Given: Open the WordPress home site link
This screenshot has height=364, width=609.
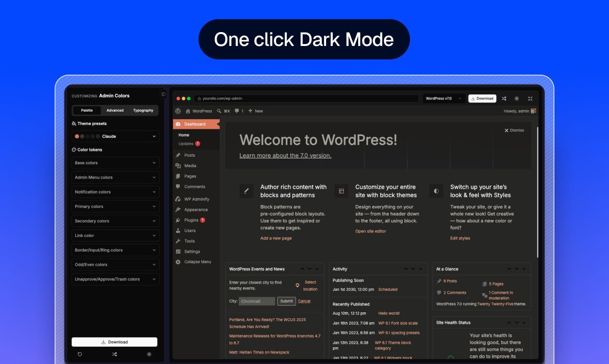Looking at the screenshot, I should 199,111.
